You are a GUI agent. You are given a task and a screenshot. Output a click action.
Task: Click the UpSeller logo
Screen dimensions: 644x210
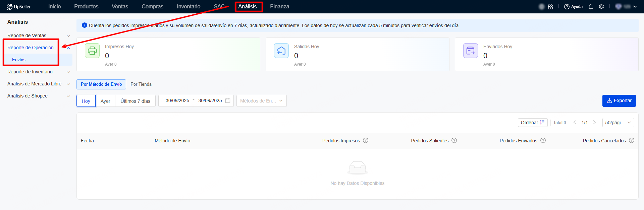click(x=19, y=7)
